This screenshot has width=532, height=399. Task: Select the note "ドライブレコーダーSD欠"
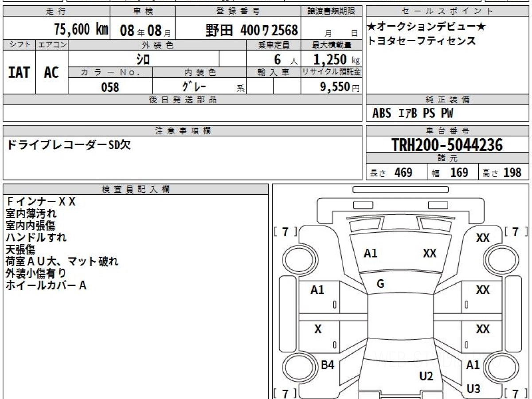coord(68,145)
